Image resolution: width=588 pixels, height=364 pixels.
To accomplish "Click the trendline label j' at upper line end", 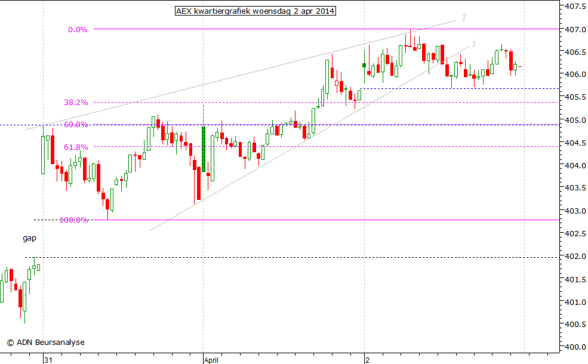I will point(464,17).
